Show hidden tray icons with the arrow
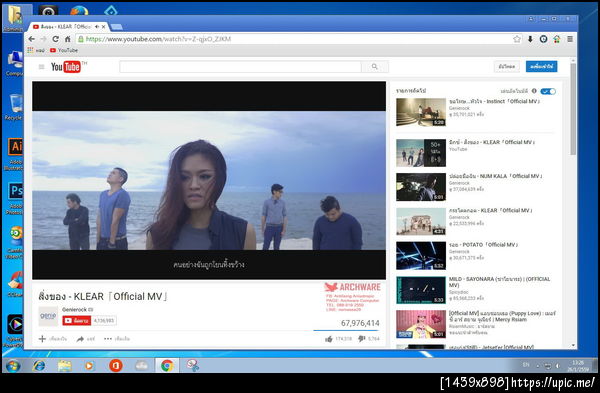600x393 pixels. tap(538, 366)
